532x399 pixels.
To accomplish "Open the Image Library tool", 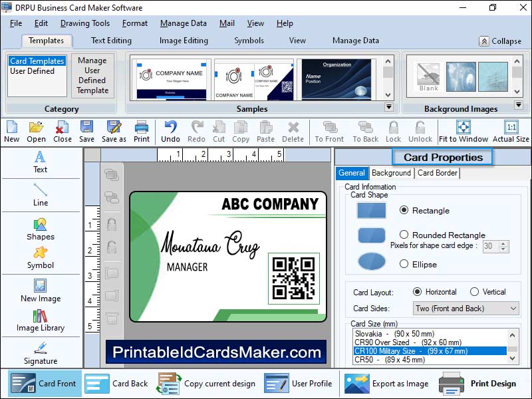I will (x=40, y=320).
